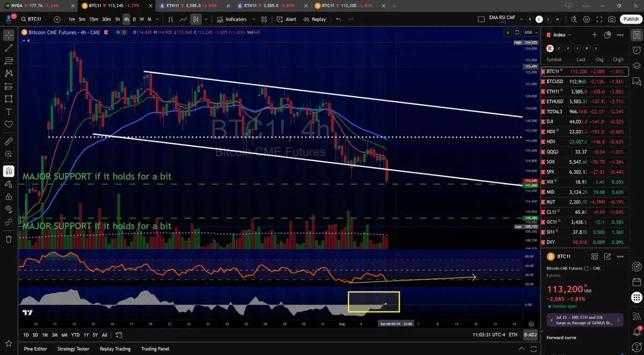Expand favorite indicators dropdown
The width and height of the screenshot is (644, 355).
pyautogui.click(x=254, y=19)
